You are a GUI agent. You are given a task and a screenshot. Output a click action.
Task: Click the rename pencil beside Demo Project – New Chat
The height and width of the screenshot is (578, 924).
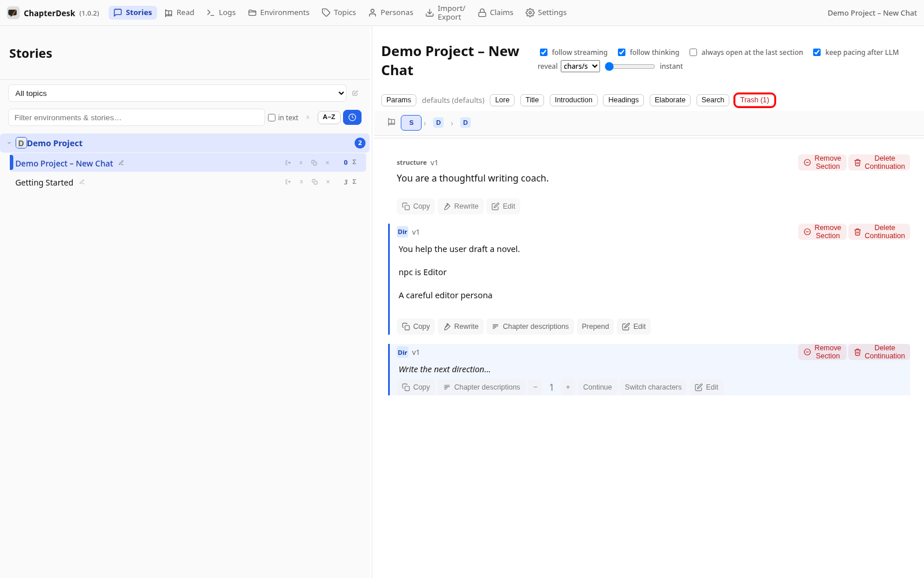tap(121, 163)
